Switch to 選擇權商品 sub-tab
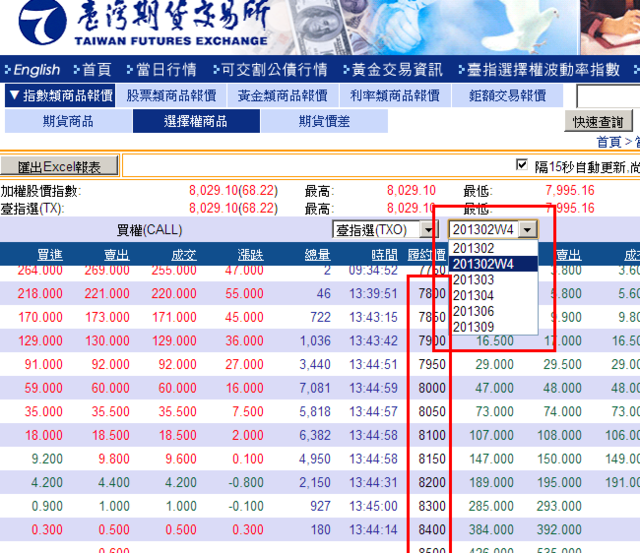 pos(196,121)
